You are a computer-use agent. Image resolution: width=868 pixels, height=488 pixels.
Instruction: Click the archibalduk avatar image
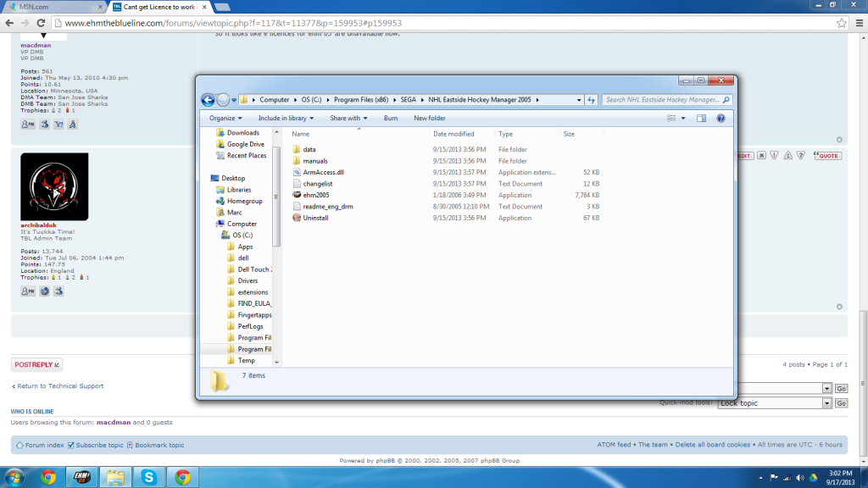[x=54, y=186]
